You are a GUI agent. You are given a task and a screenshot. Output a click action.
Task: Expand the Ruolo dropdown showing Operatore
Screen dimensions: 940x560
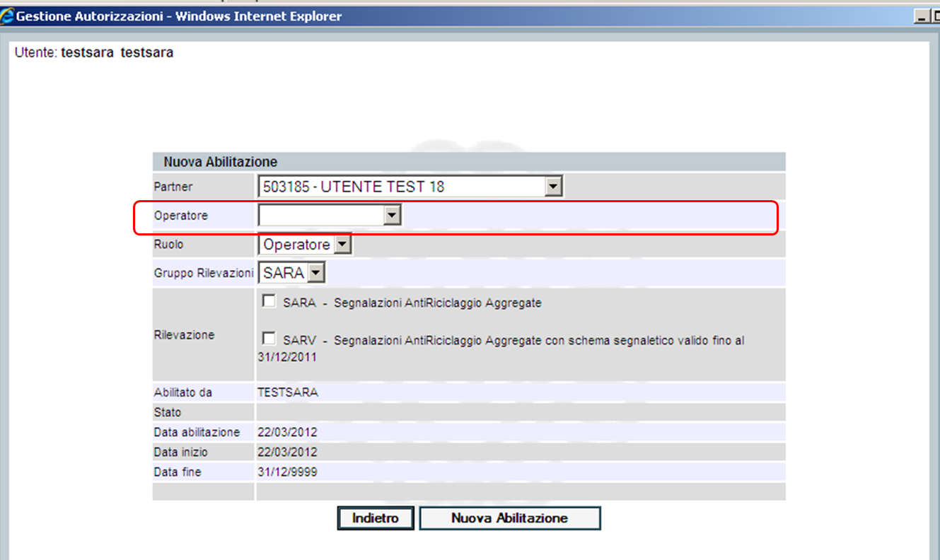[305, 245]
